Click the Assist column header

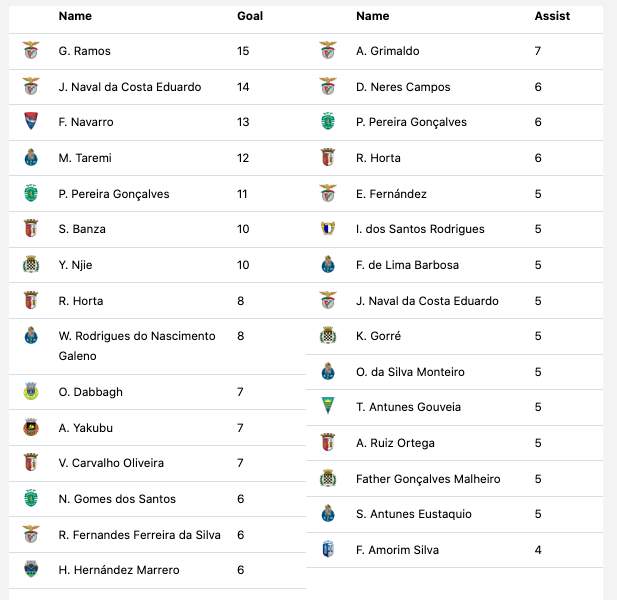(552, 16)
